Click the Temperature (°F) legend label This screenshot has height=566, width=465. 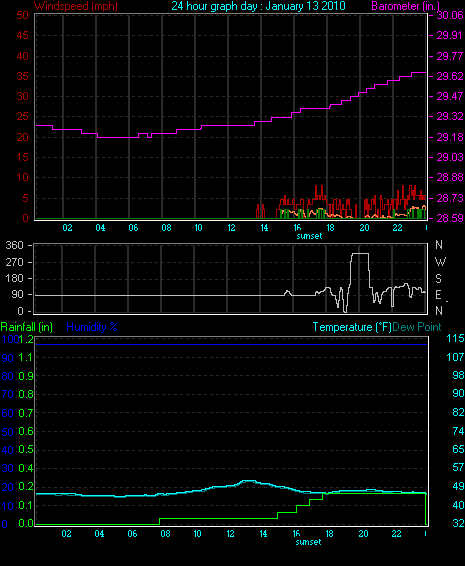tap(352, 327)
